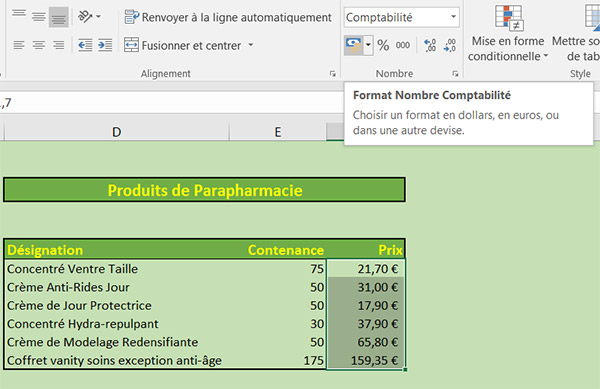600x389 pixels.
Task: Select the price cell 65,80 €
Action: tap(366, 342)
